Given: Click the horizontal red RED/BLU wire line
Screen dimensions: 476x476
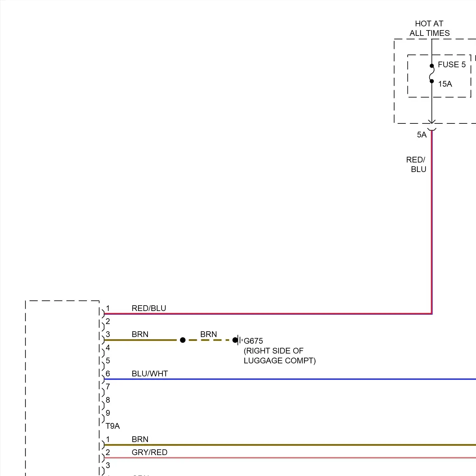Looking at the screenshot, I should click(268, 314).
